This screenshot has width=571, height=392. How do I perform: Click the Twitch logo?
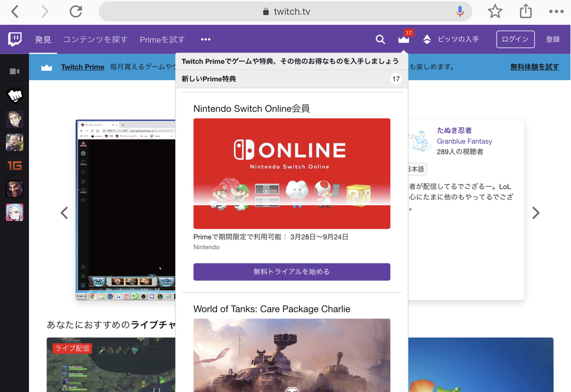click(15, 39)
